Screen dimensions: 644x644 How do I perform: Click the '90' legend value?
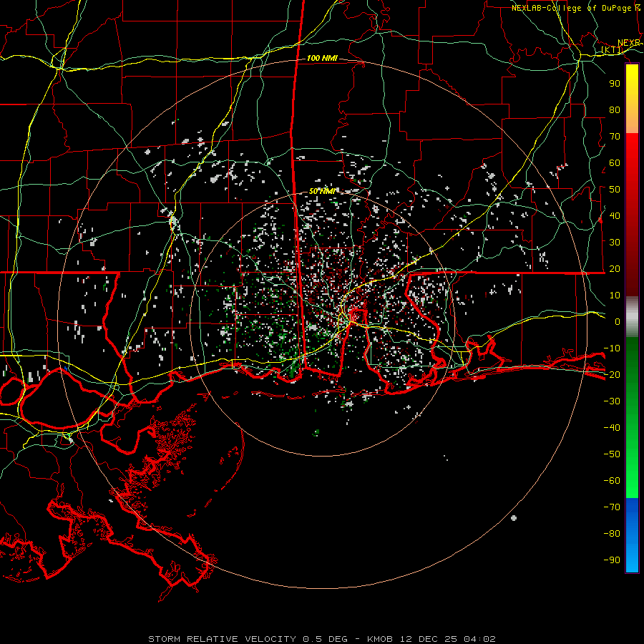[x=615, y=84]
